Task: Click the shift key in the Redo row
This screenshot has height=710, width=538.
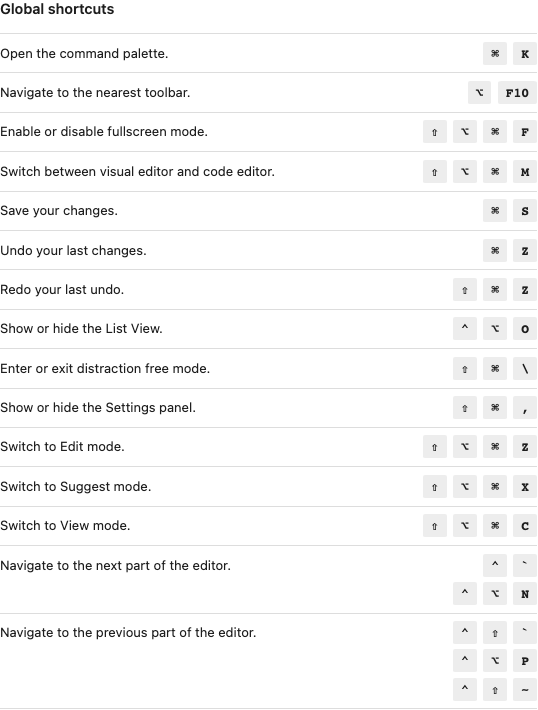Action: click(x=465, y=290)
